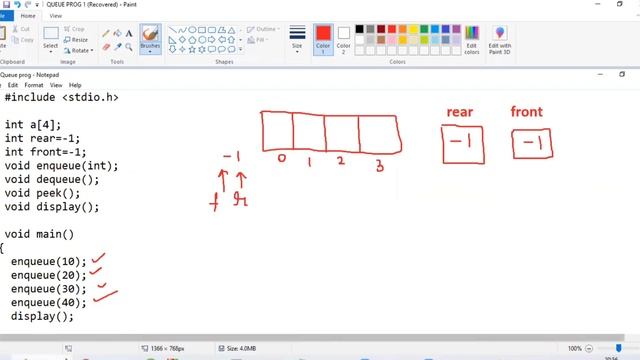Viewport: 640px width, 360px height.
Task: Select the Fill with color bucket tool
Action: point(118,33)
